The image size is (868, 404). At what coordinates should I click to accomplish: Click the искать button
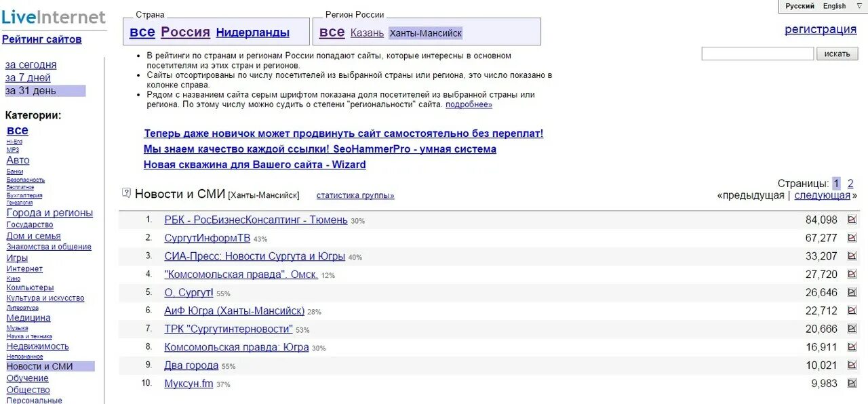click(837, 54)
